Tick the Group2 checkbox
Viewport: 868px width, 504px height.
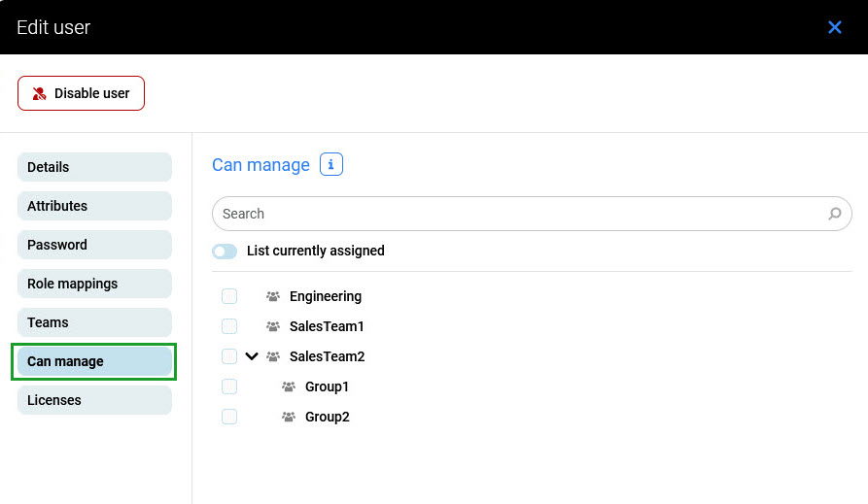pyautogui.click(x=229, y=418)
